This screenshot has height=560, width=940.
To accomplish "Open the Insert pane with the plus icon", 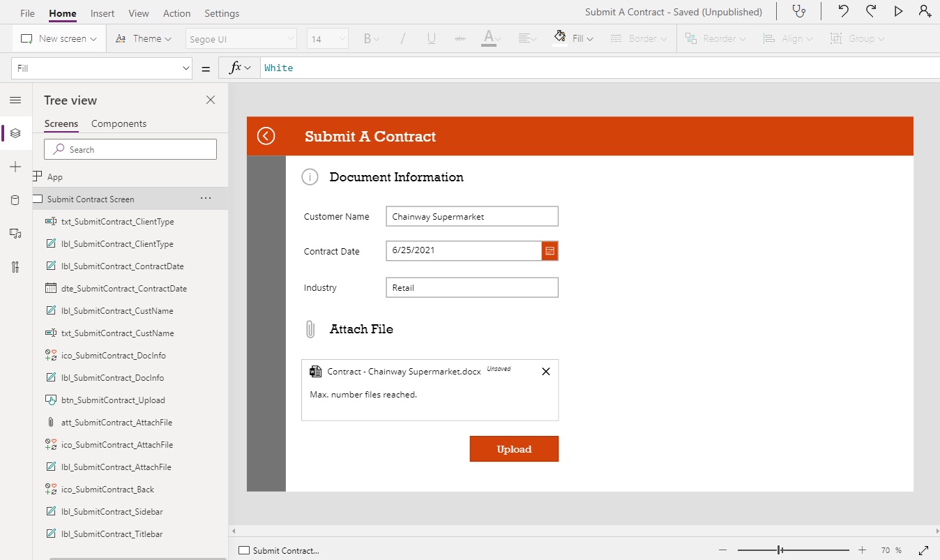I will (x=15, y=167).
